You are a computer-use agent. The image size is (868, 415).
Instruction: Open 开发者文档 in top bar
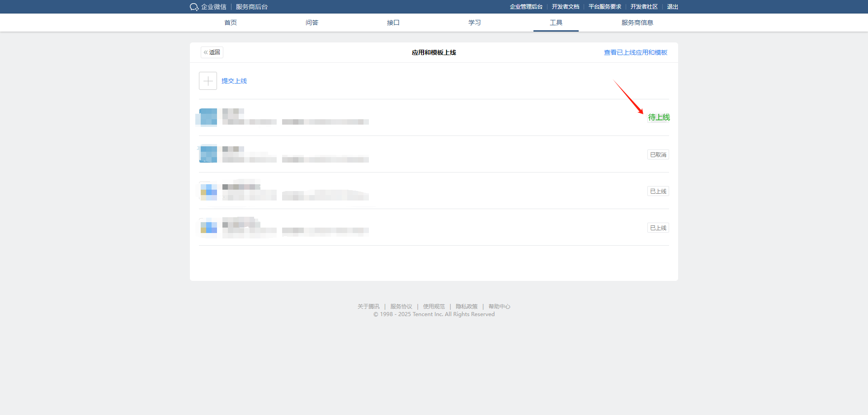pyautogui.click(x=565, y=7)
